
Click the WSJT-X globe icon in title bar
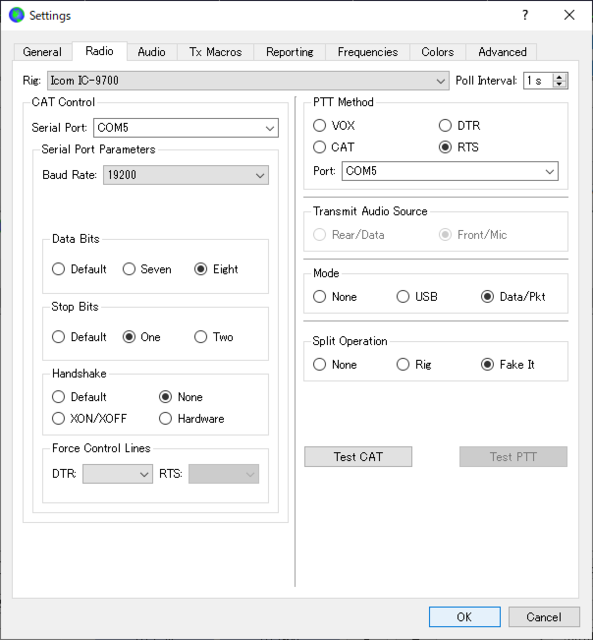(x=16, y=15)
